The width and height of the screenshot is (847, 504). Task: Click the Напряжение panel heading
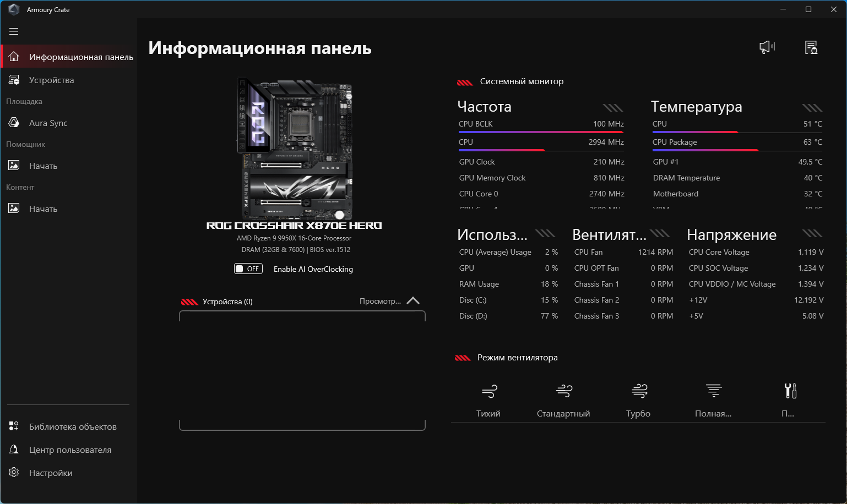pyautogui.click(x=732, y=235)
